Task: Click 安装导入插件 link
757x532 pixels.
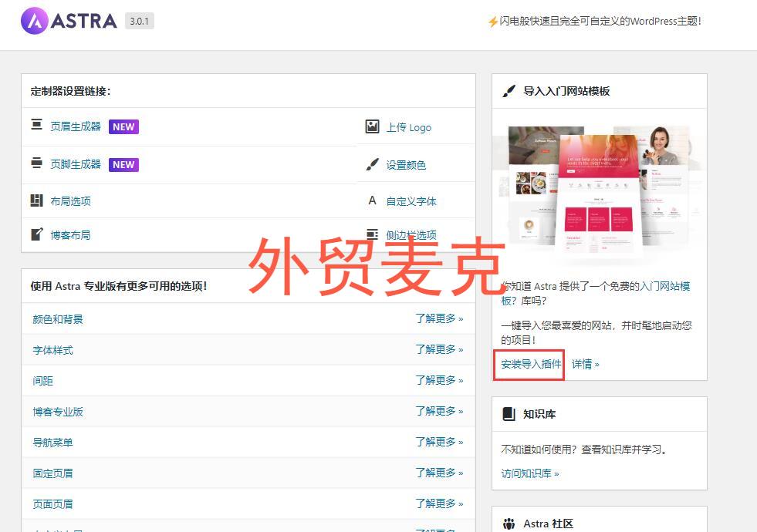Action: point(531,365)
